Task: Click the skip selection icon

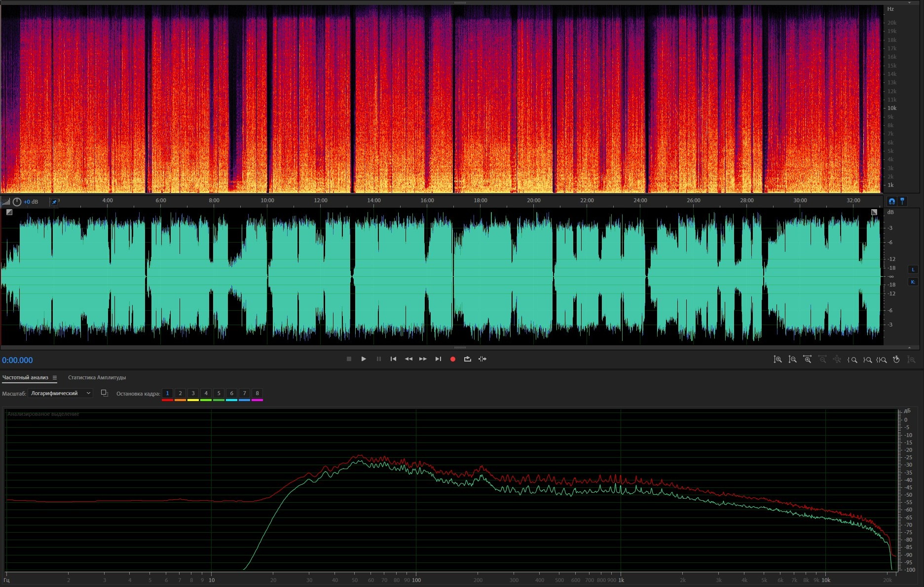Action: pyautogui.click(x=482, y=359)
